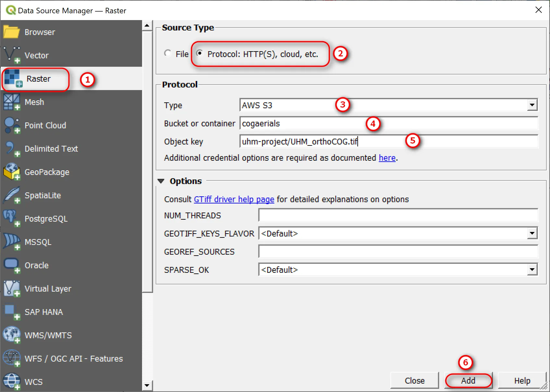
Task: Click the Object key input field
Action: click(389, 141)
